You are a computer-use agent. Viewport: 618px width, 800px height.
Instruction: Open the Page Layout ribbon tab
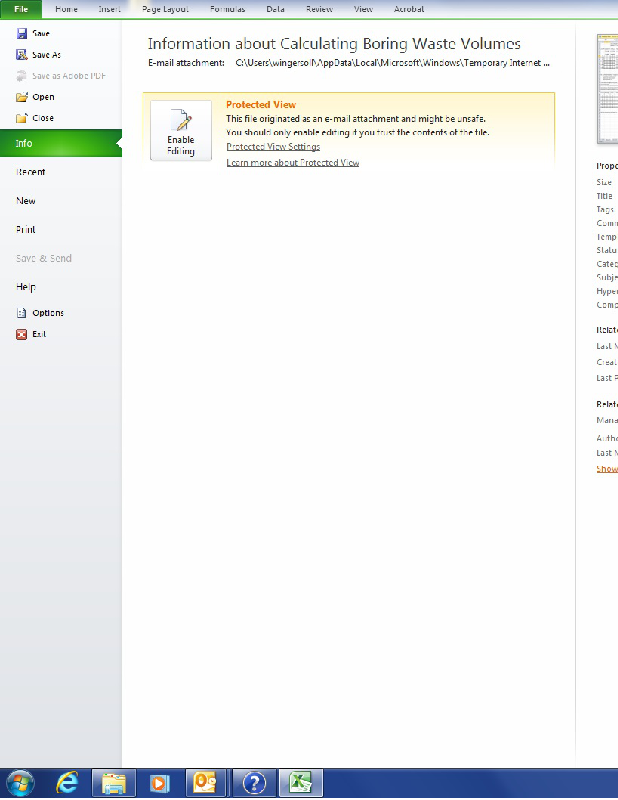click(x=166, y=9)
